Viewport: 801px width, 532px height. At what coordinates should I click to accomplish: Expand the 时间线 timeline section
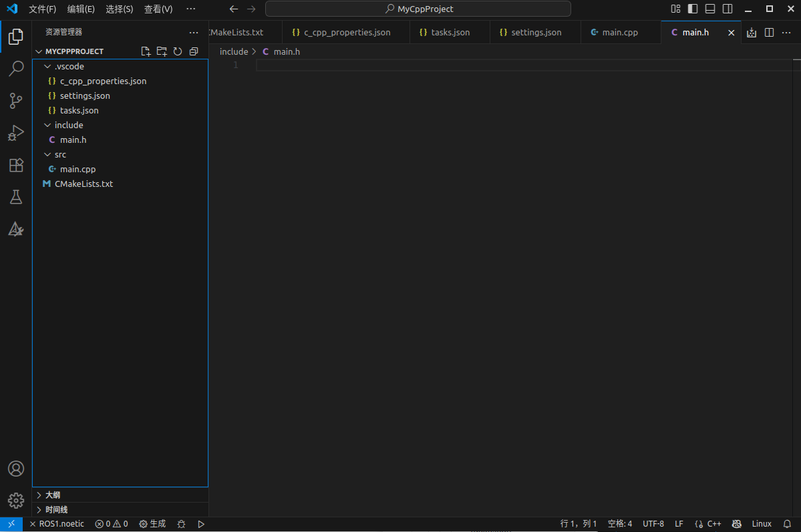56,510
